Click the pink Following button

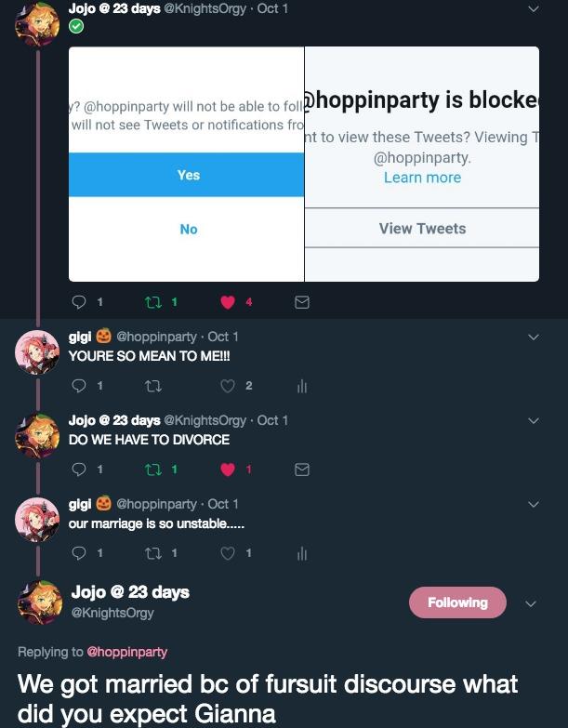[457, 602]
